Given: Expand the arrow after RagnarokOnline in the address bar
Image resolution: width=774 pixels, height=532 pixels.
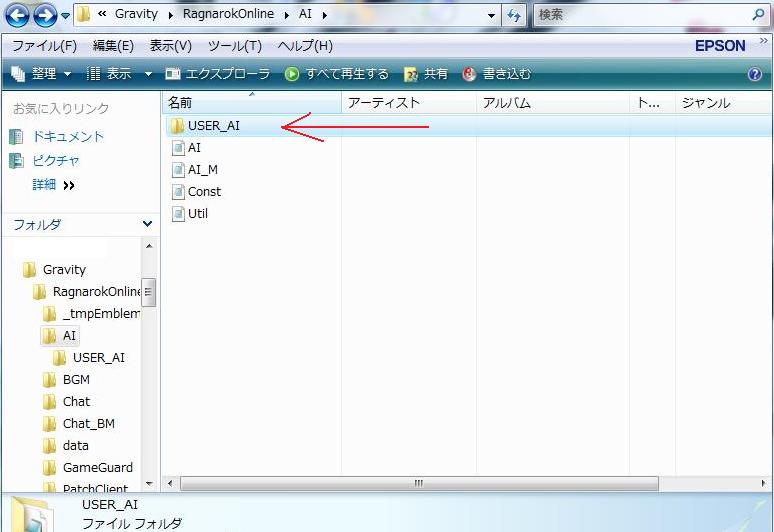Looking at the screenshot, I should tap(287, 15).
